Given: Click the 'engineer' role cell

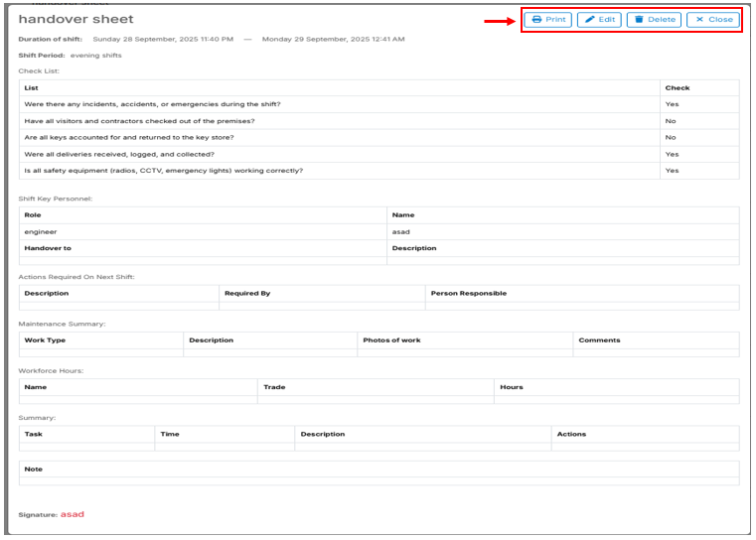Looking at the screenshot, I should [41, 231].
